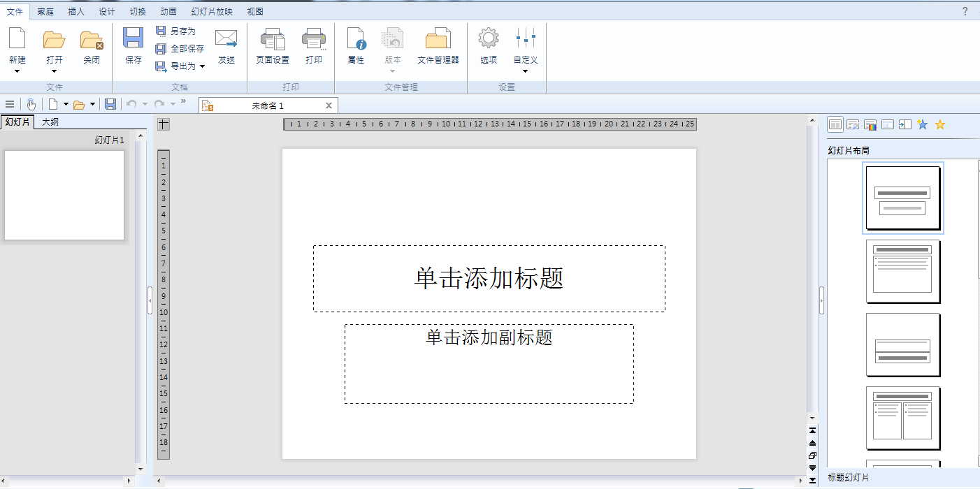Open slide background sidebar icon
This screenshot has width=980, height=489.
point(888,124)
